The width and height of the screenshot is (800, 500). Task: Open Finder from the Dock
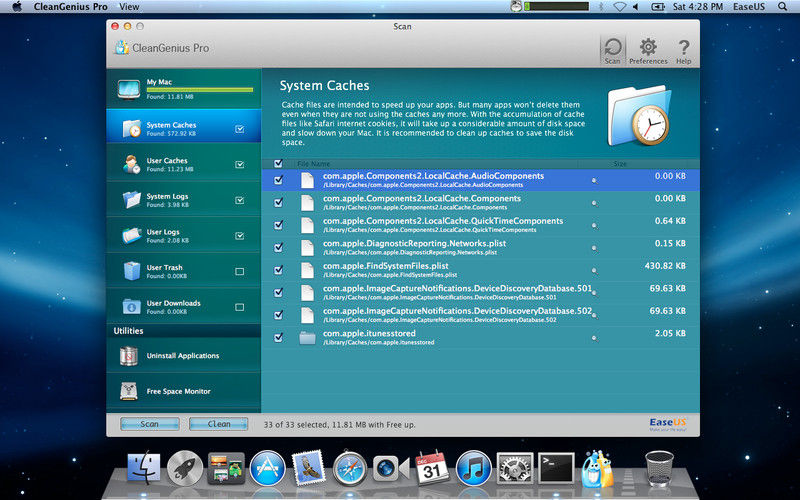[143, 468]
